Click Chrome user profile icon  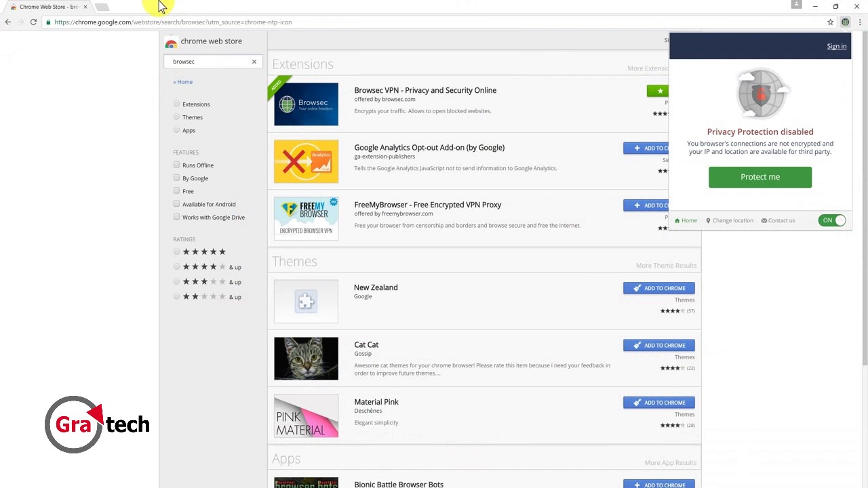point(796,5)
